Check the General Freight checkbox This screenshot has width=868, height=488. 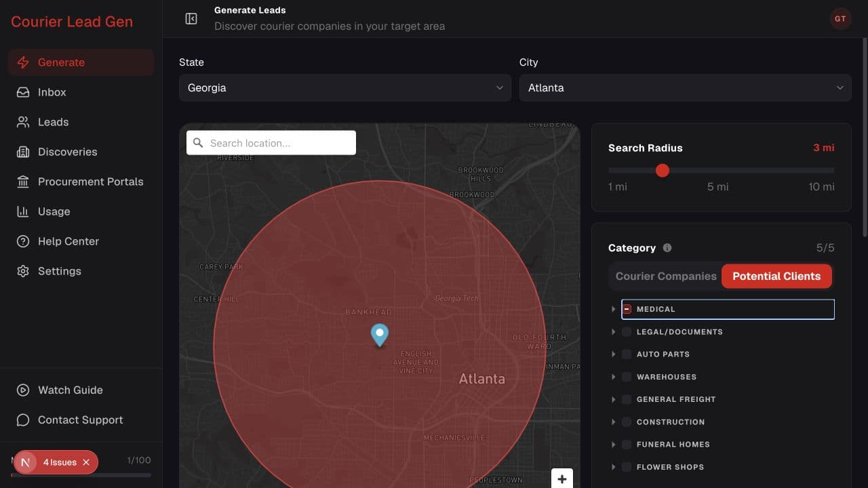tap(627, 399)
